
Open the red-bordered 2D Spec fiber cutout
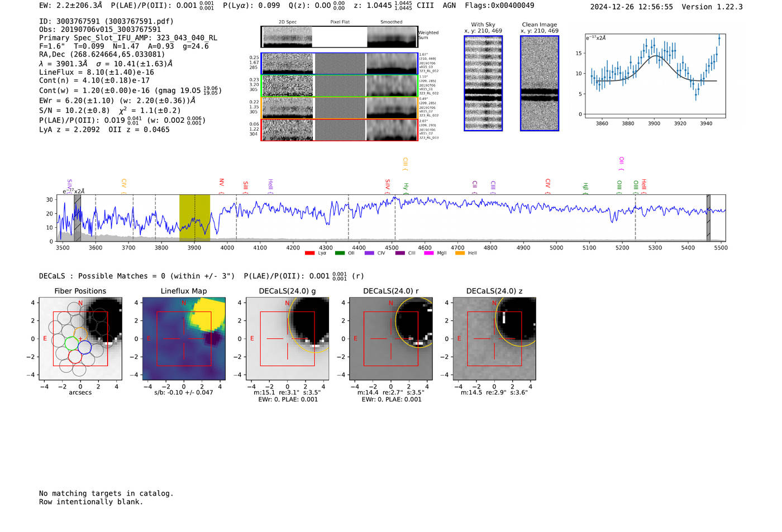pyautogui.click(x=287, y=130)
